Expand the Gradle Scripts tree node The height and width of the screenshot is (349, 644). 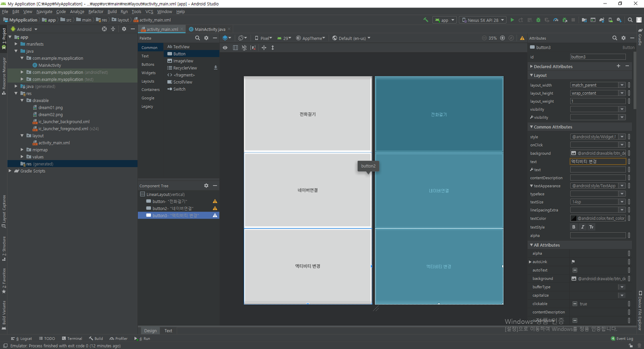pyautogui.click(x=10, y=171)
